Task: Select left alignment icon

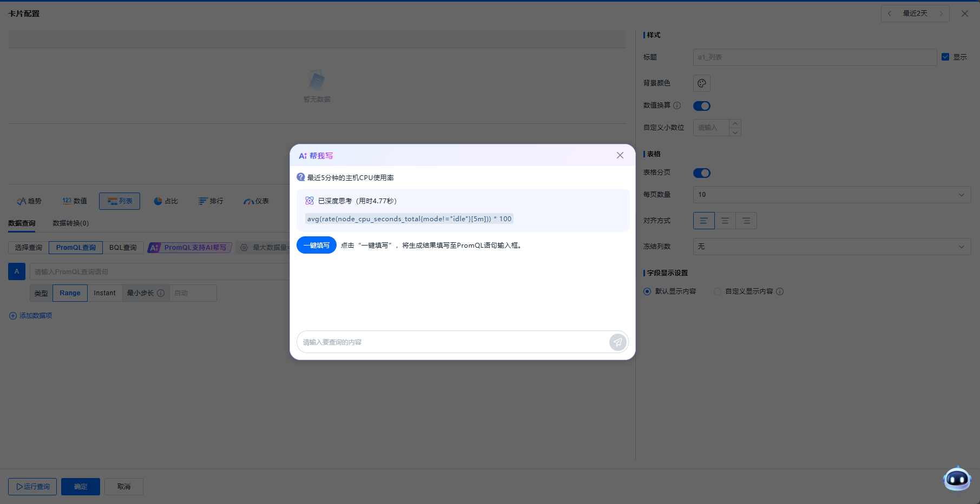Action: pyautogui.click(x=703, y=221)
